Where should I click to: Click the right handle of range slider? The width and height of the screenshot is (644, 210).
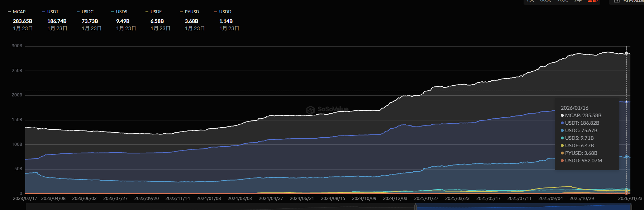pos(631,207)
